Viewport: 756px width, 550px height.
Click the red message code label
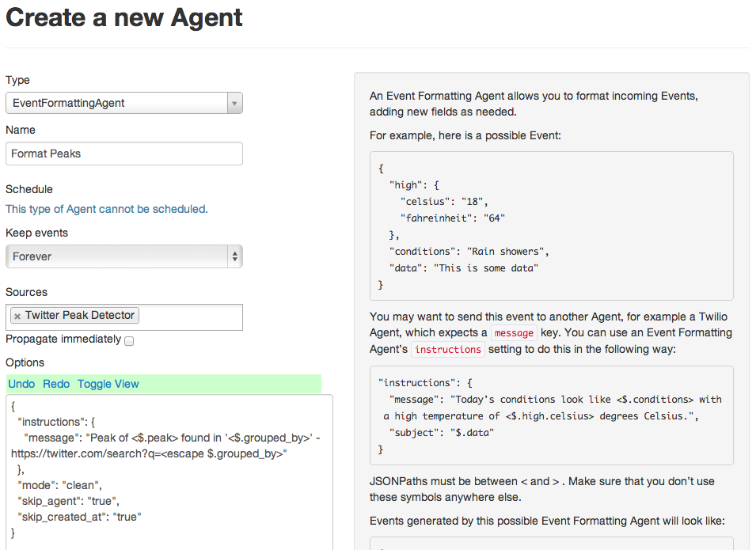click(x=514, y=333)
